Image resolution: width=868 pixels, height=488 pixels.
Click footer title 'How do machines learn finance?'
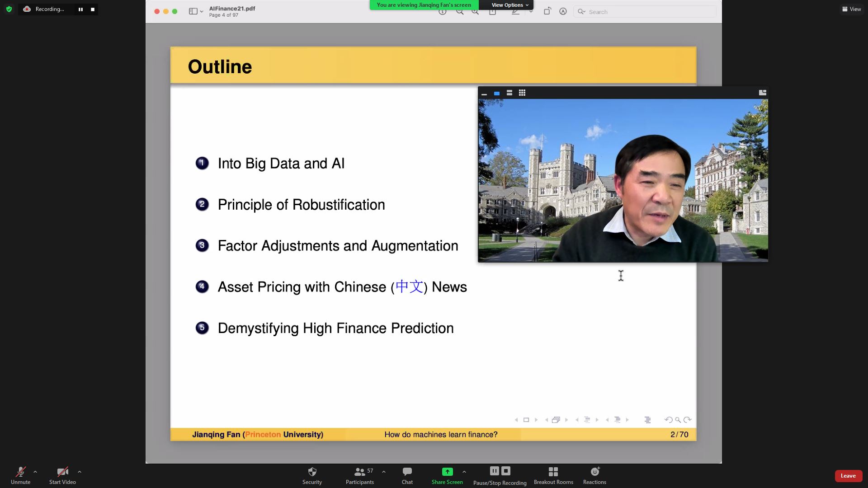441,435
